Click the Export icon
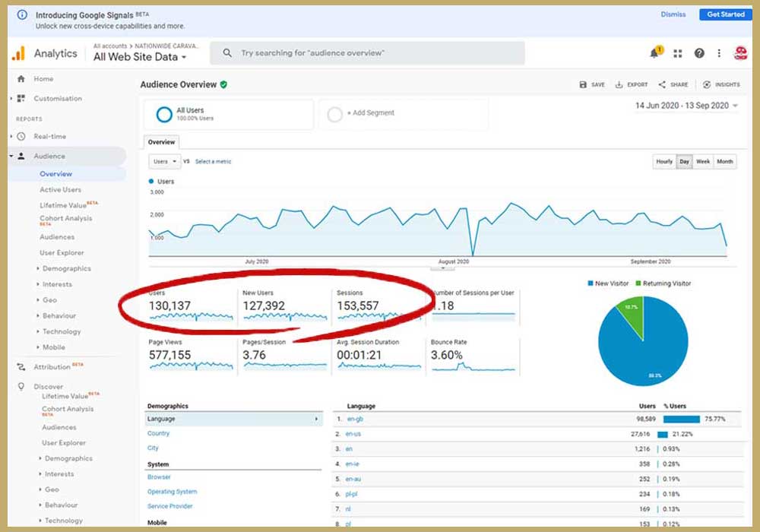 (x=619, y=85)
